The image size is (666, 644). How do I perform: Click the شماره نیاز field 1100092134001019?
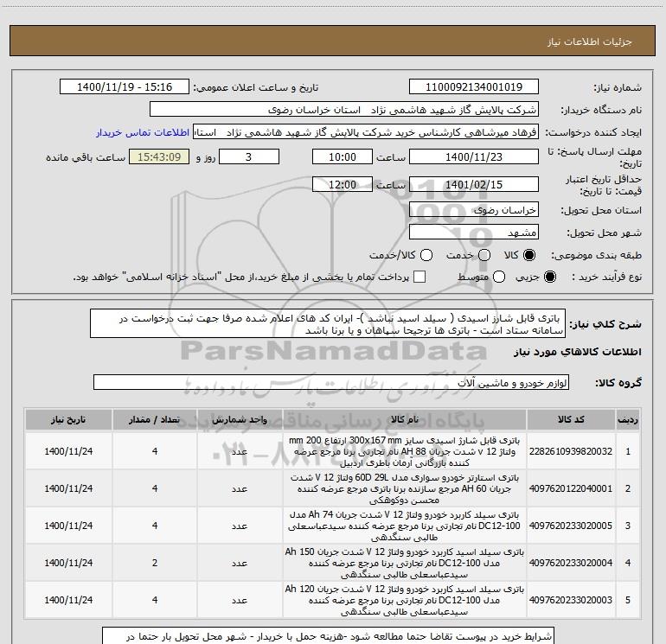(473, 87)
